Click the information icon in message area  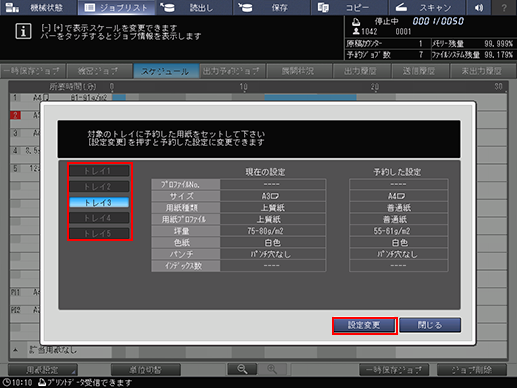(23, 31)
